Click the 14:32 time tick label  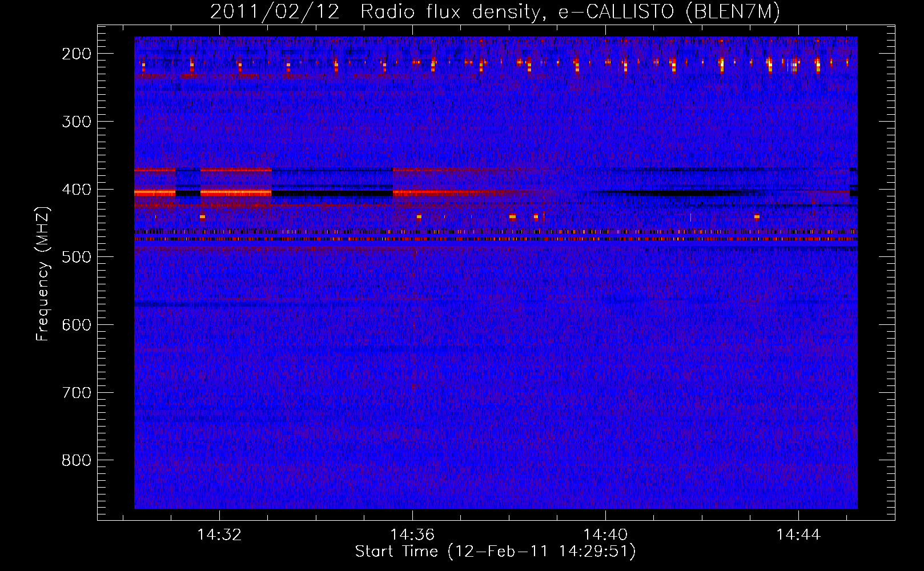[x=219, y=535]
